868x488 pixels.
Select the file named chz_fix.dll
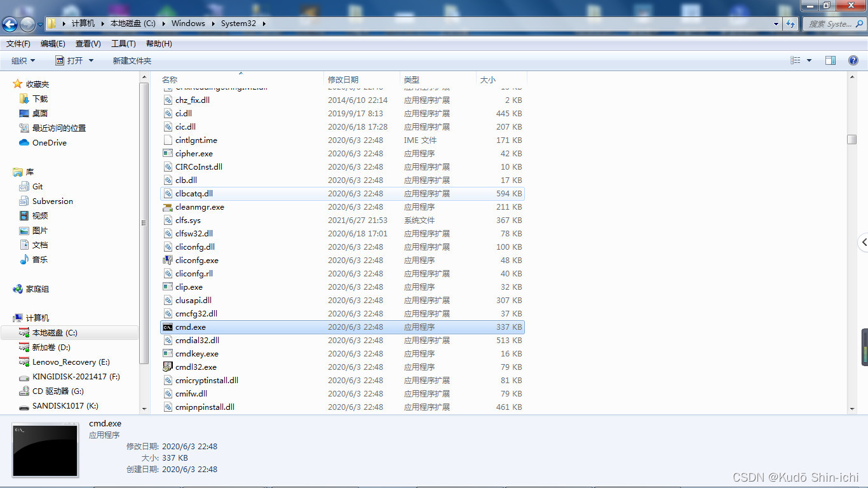tap(193, 100)
